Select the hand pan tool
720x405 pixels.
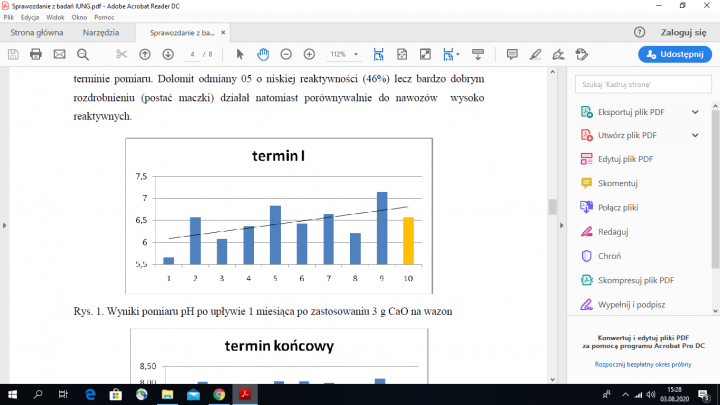(x=263, y=53)
